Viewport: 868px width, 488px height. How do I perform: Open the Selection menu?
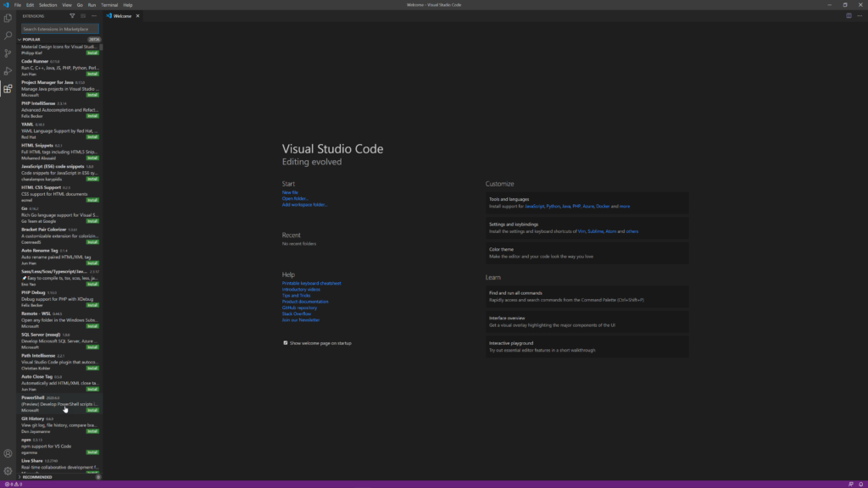pyautogui.click(x=47, y=5)
